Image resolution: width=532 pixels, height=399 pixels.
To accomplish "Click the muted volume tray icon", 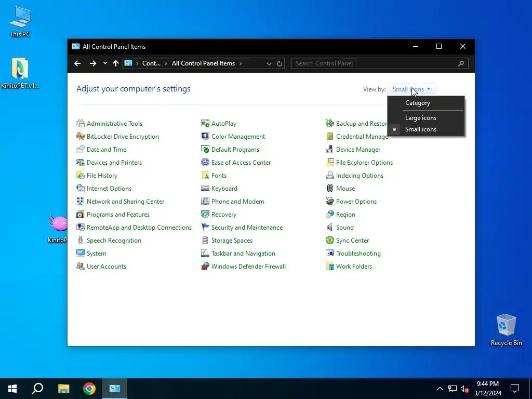I will pyautogui.click(x=464, y=389).
